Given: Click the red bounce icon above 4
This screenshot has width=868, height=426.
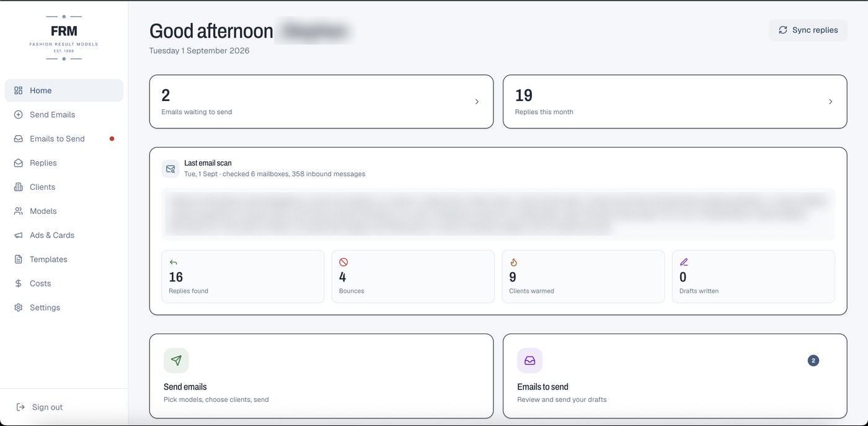Looking at the screenshot, I should click(x=343, y=262).
